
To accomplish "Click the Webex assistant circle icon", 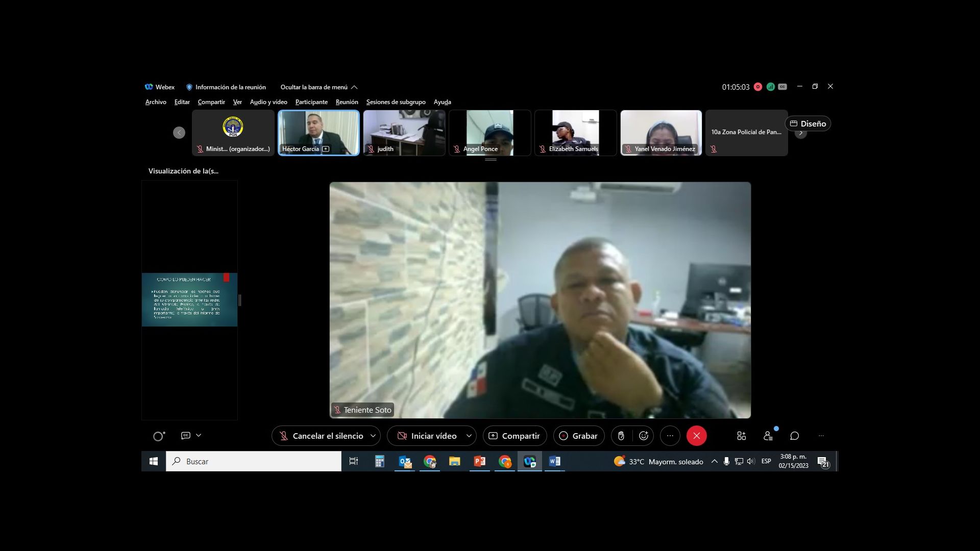I will [159, 436].
